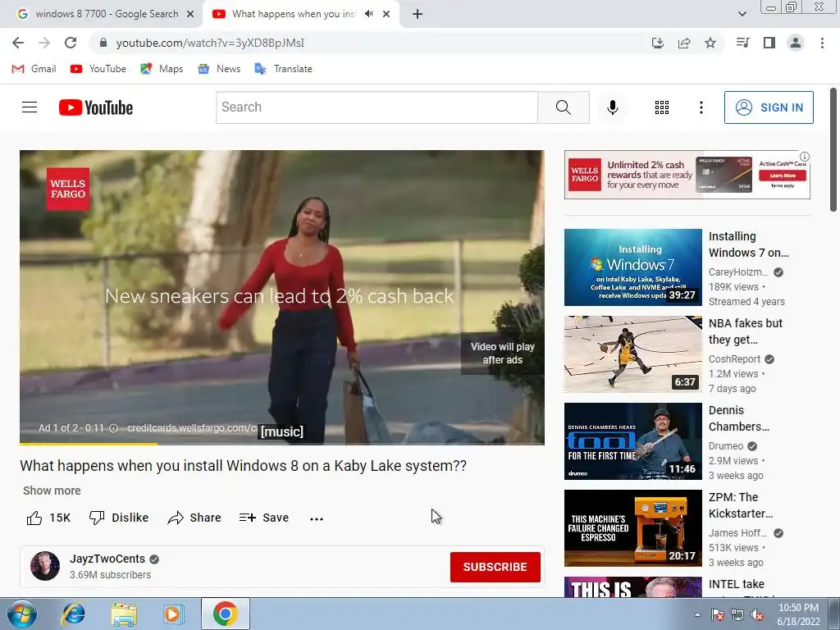Screen dimensions: 840x630
Task: Click the yellow ad progress bar
Action: (x=89, y=444)
